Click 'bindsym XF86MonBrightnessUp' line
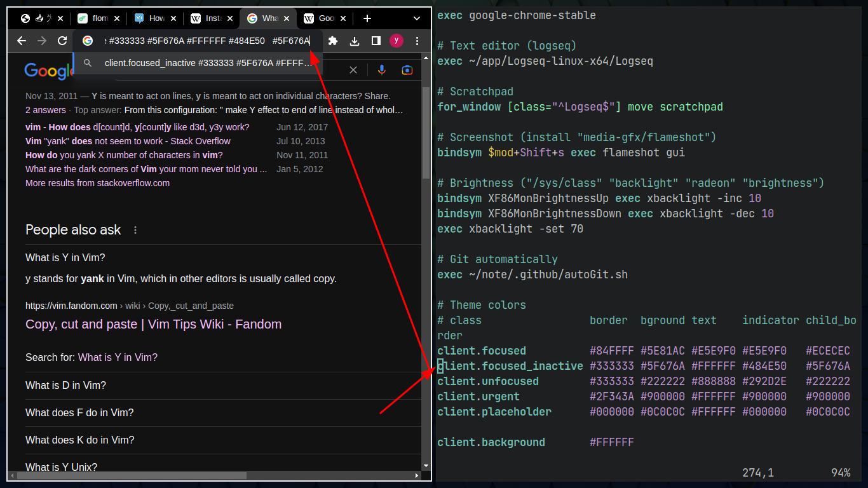This screenshot has height=488, width=868. pyautogui.click(x=599, y=198)
